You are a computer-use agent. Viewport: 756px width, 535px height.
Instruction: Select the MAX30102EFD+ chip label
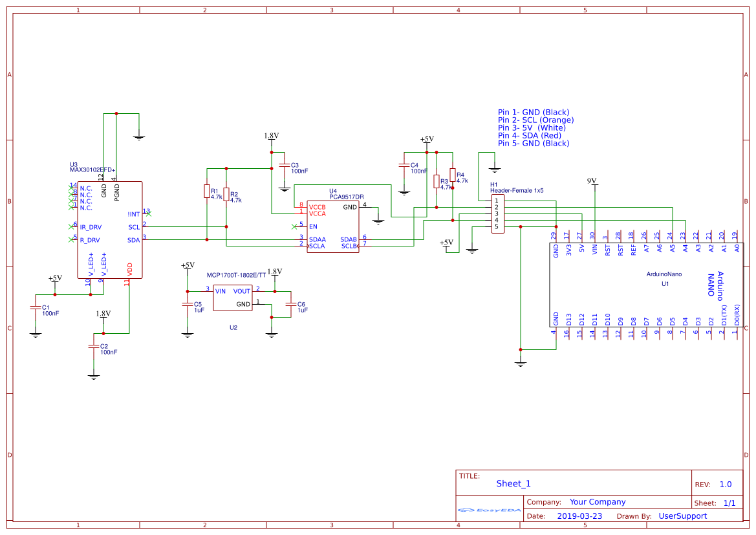click(92, 169)
